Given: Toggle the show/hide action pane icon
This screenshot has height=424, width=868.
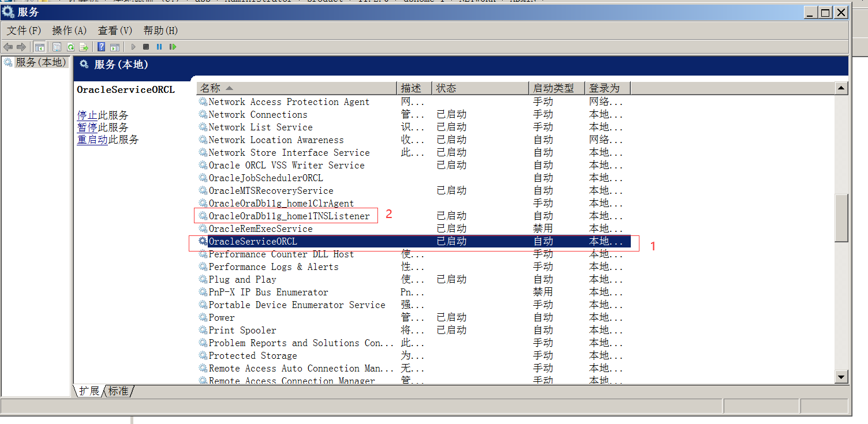Looking at the screenshot, I should [x=115, y=47].
